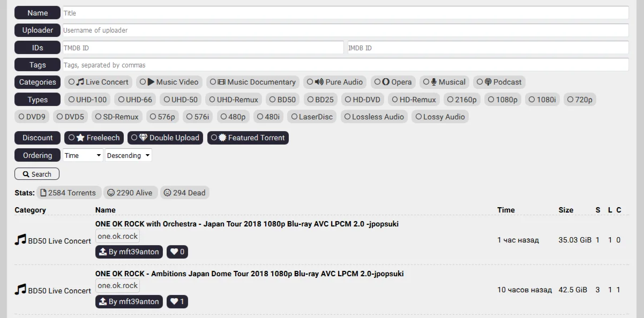Open uploader mft39anton on first torrent
This screenshot has height=318, width=644.
(129, 252)
